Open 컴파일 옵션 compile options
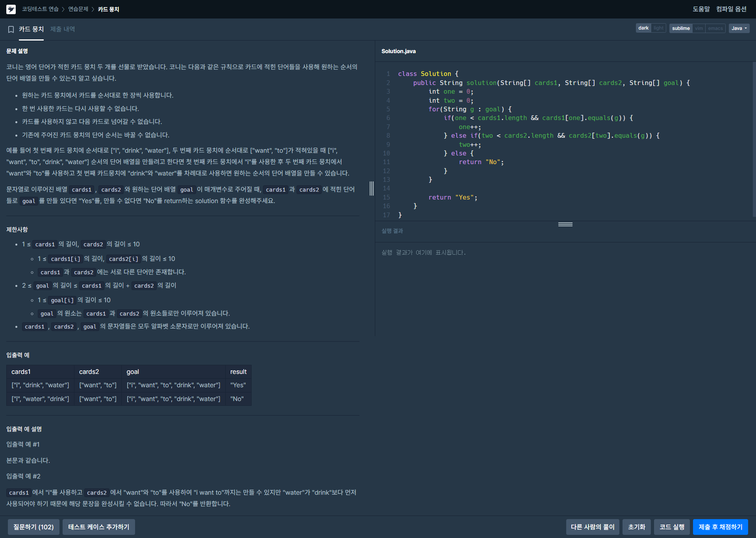Viewport: 756px width, 538px height. coord(731,9)
